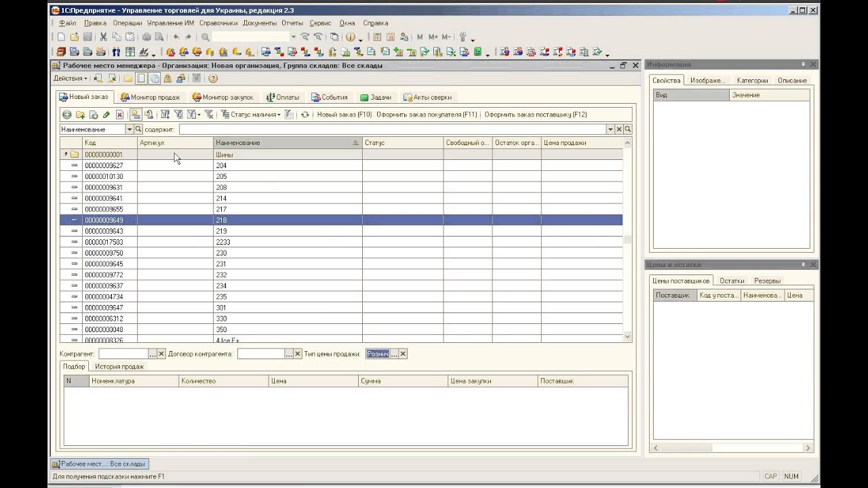Open Контрагент selection ellipsis button
Image resolution: width=868 pixels, height=488 pixels.
[153, 354]
